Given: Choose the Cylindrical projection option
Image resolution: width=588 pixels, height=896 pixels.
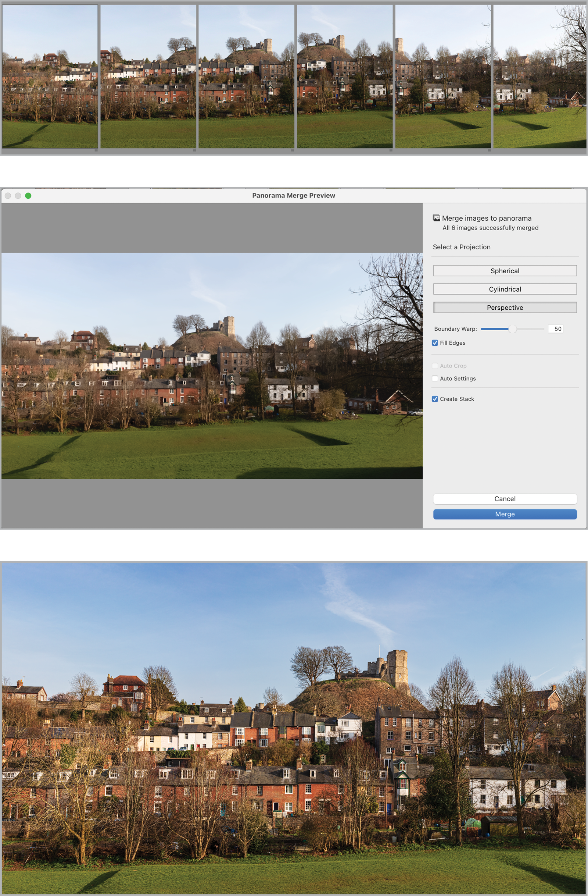Looking at the screenshot, I should pos(505,289).
